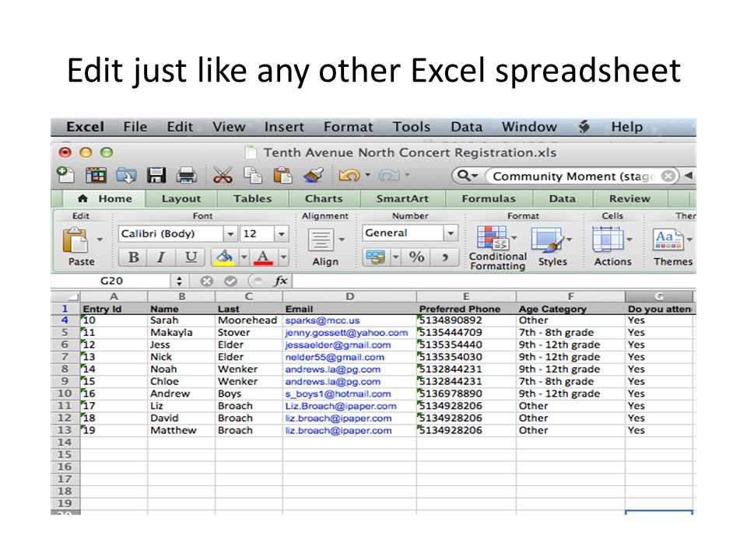This screenshot has height=560, width=747.
Task: Select the Select All corner button
Action: [x=65, y=296]
